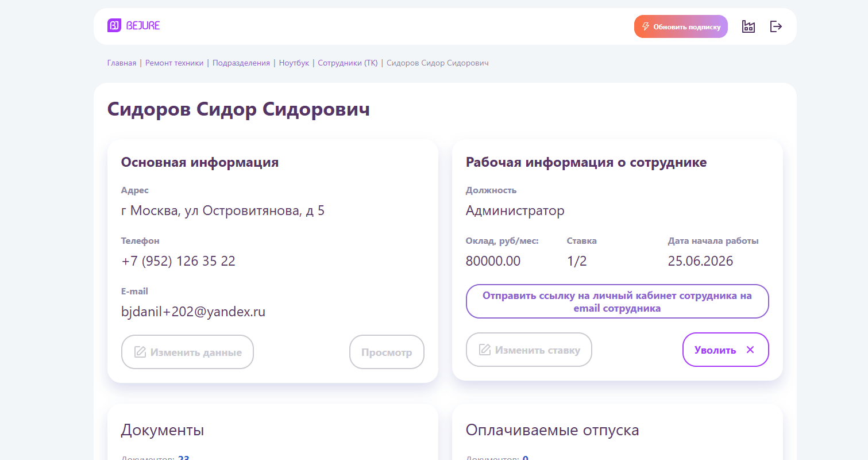Click the BEJURE logo

pos(133,25)
